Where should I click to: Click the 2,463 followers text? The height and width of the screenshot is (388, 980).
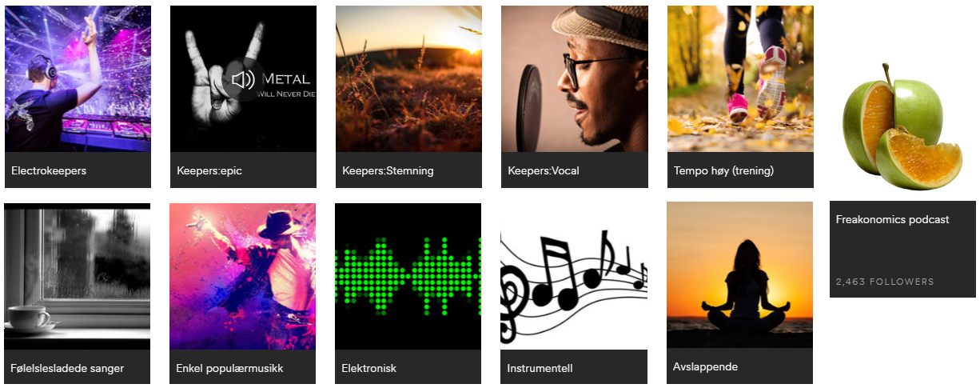(885, 282)
